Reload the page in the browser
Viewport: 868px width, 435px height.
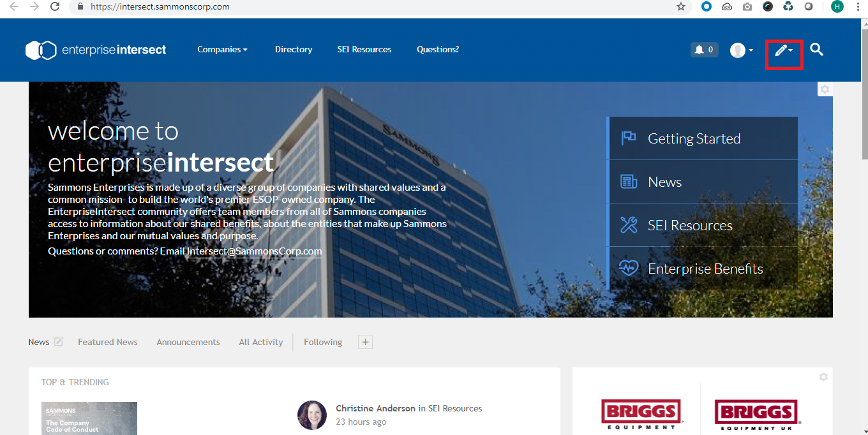(55, 7)
